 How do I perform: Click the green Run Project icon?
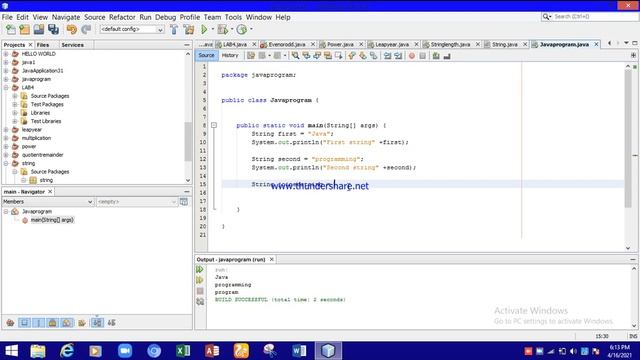[x=204, y=29]
